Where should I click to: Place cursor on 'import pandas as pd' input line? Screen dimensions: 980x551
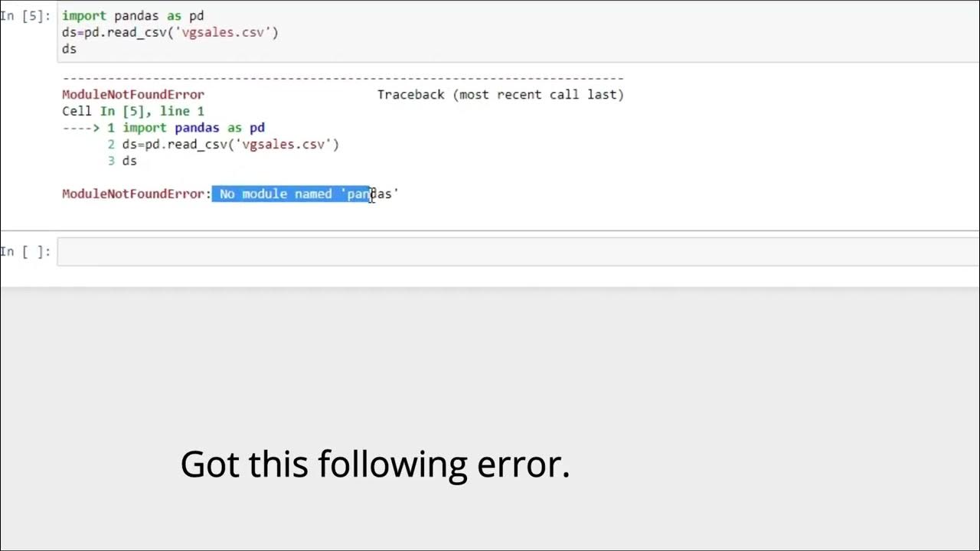click(x=132, y=16)
